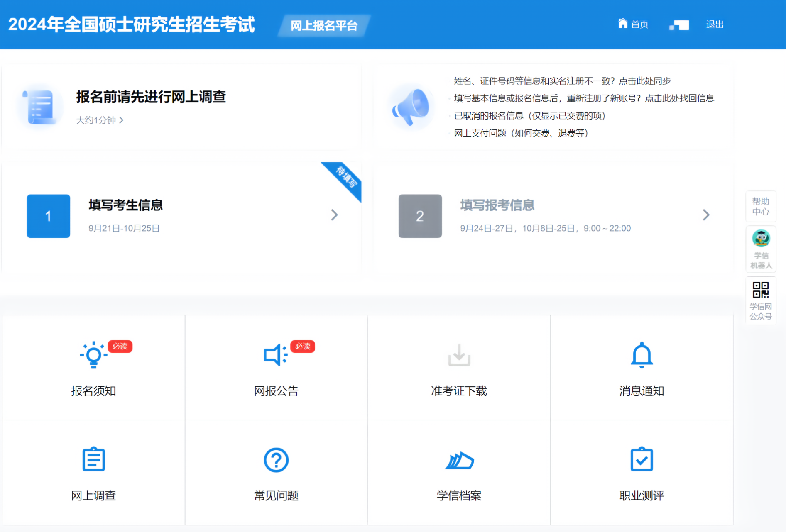
Task: Select the 准考证下载 download icon
Action: 458,355
